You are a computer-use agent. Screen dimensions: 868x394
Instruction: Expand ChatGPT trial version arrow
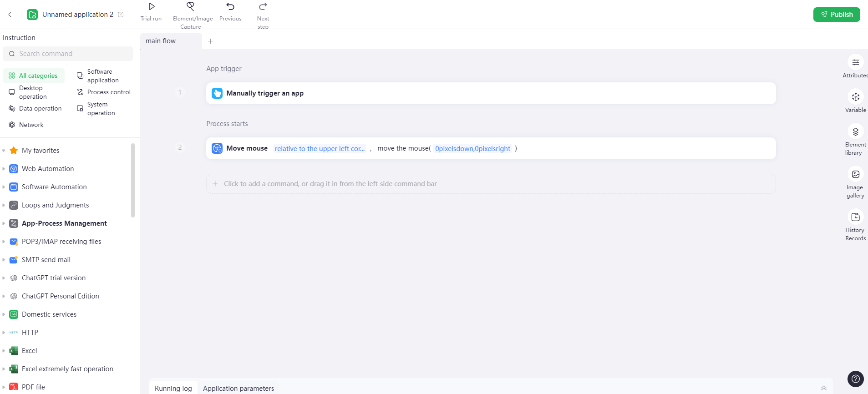pos(4,278)
